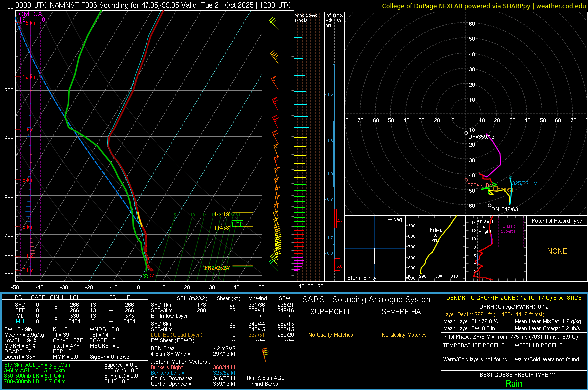Click the 3 km height marker
This screenshot has width=588, height=390.
pyautogui.click(x=27, y=227)
